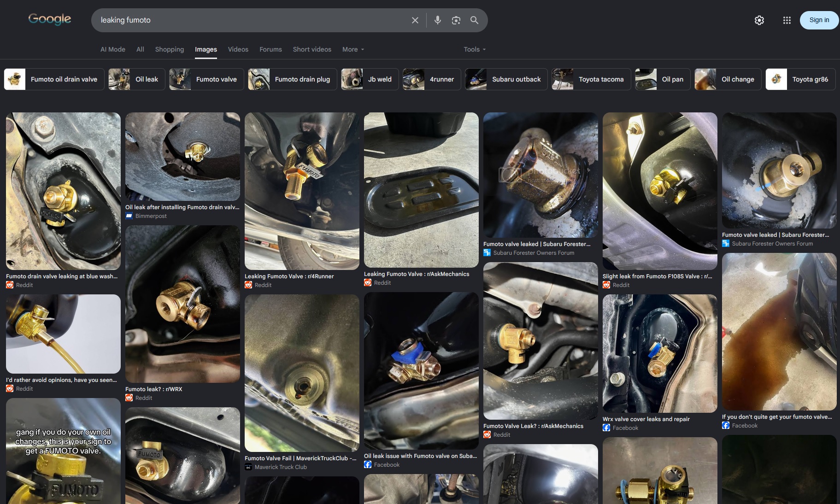The height and width of the screenshot is (504, 840).
Task: Open 'Fumoto Valve Fail | MaverickTruckClub' link
Action: tap(300, 458)
